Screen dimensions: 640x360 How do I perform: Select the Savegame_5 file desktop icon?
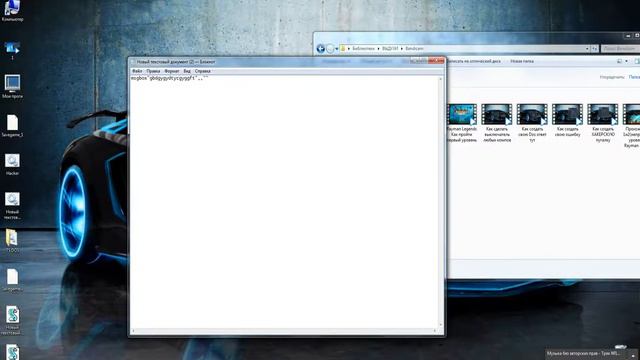(12, 126)
